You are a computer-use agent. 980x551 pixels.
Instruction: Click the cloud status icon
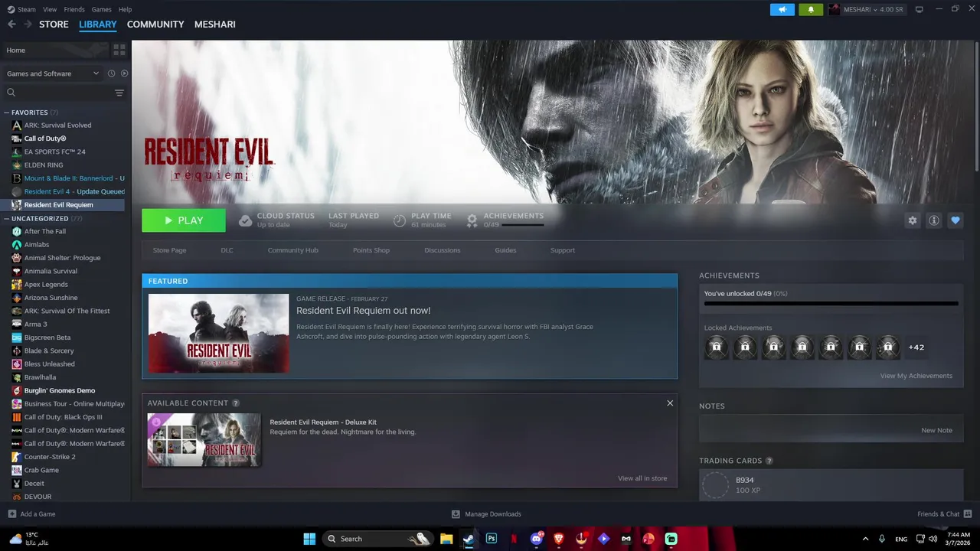245,220
